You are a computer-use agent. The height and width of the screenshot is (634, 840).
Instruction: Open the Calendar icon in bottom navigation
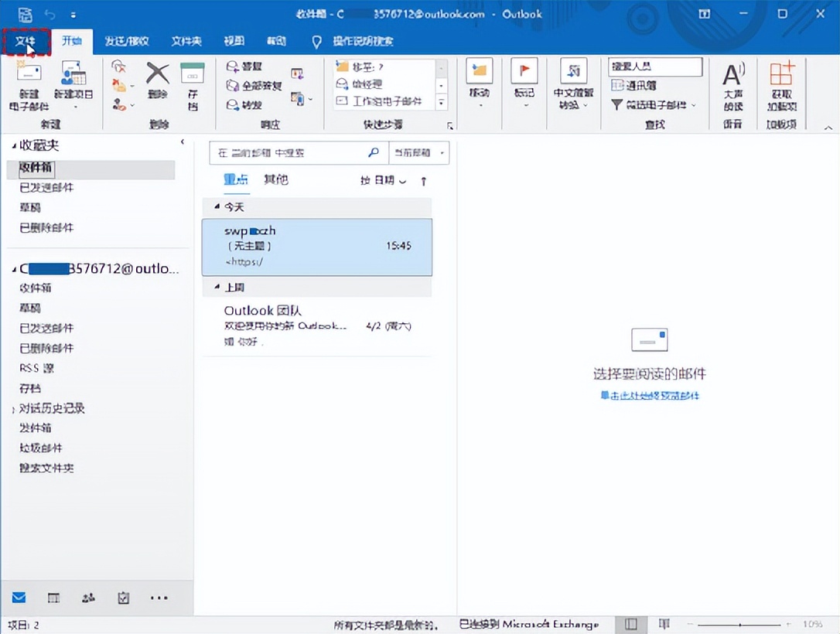point(53,597)
